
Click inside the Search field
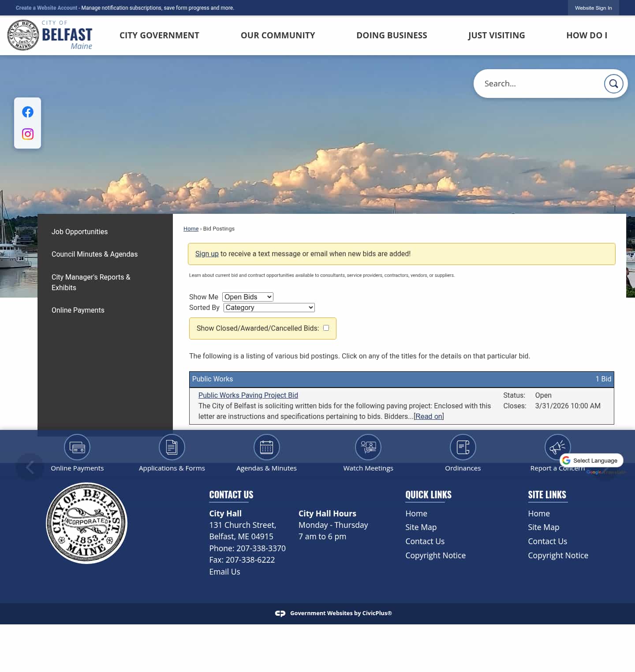coord(538,83)
